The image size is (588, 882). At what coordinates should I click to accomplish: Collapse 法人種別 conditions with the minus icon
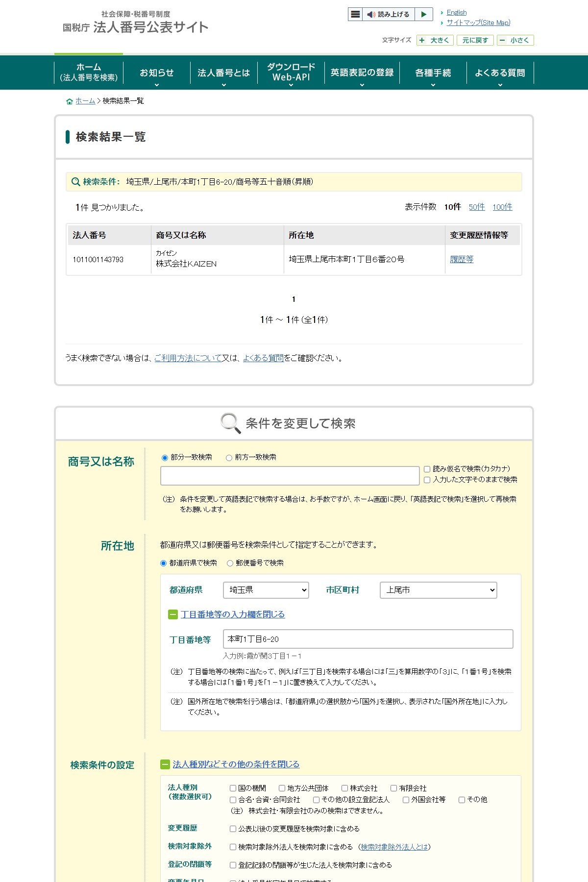165,764
